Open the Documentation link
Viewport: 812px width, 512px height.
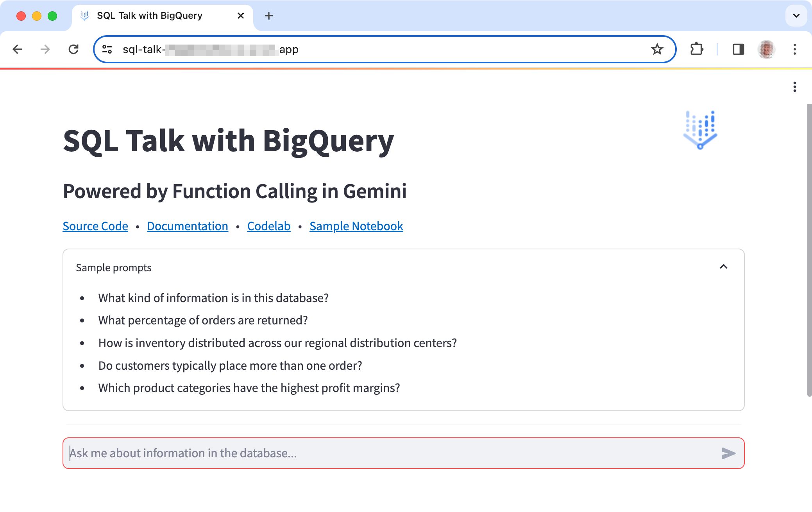click(x=187, y=226)
